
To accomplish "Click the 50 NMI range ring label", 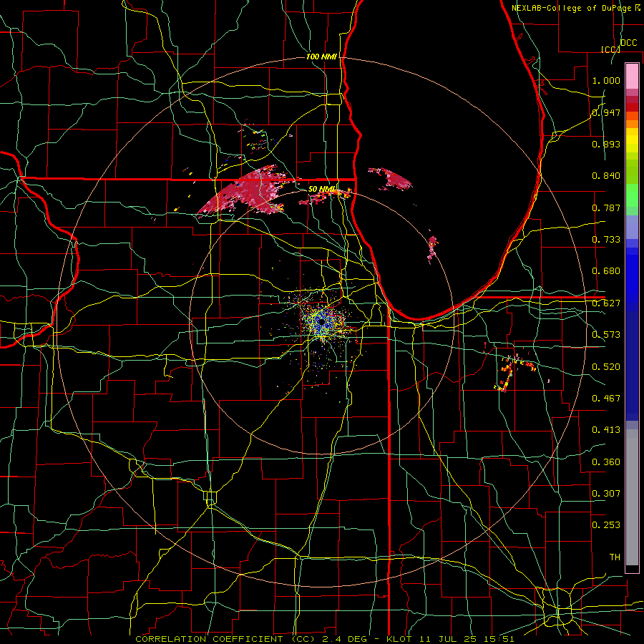I will click(x=321, y=189).
